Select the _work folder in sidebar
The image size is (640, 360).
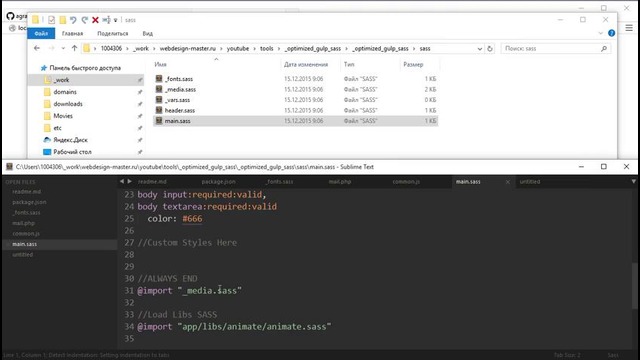pyautogui.click(x=86, y=80)
